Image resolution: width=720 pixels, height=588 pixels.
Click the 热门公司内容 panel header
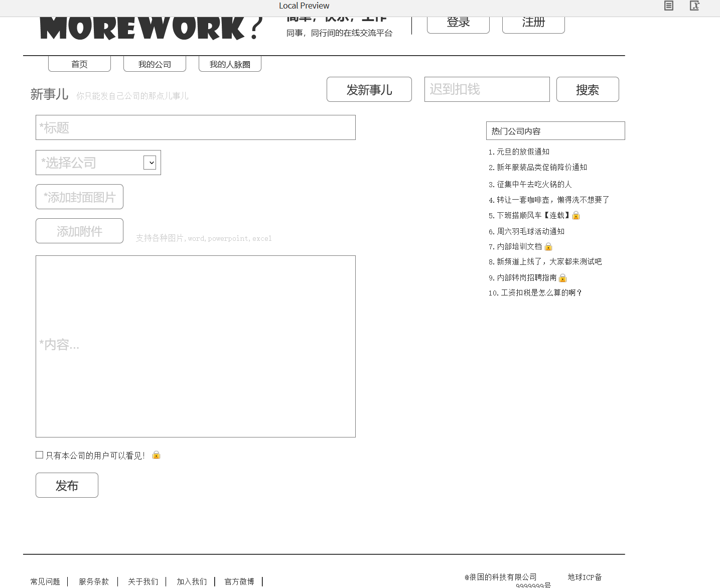(555, 130)
